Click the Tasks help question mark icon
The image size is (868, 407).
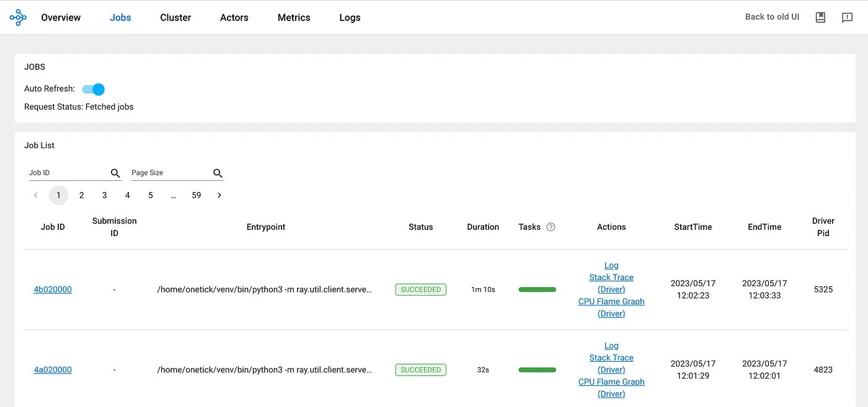(x=551, y=227)
